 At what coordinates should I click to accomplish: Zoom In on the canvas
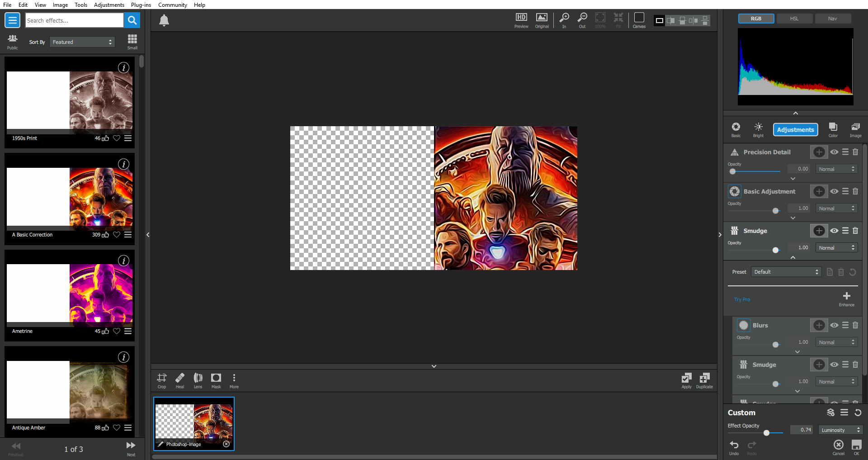tap(564, 20)
